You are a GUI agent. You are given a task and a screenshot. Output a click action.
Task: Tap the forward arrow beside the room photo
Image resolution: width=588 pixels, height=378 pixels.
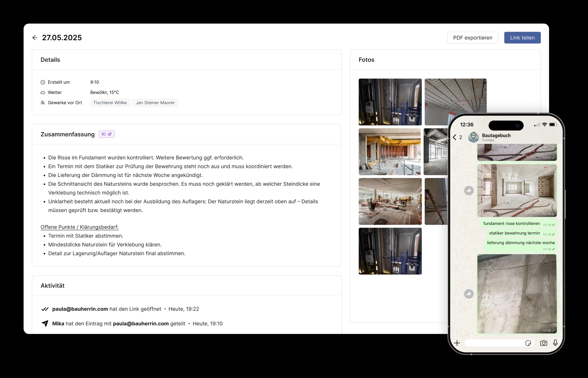[x=469, y=191]
